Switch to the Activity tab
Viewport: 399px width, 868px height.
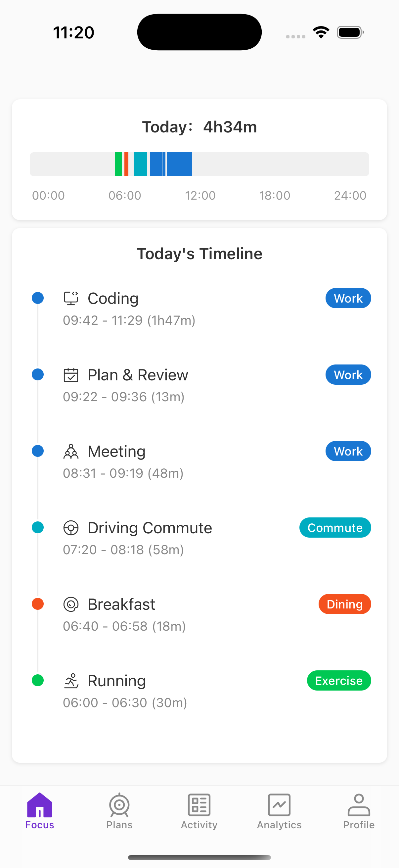coord(199,811)
